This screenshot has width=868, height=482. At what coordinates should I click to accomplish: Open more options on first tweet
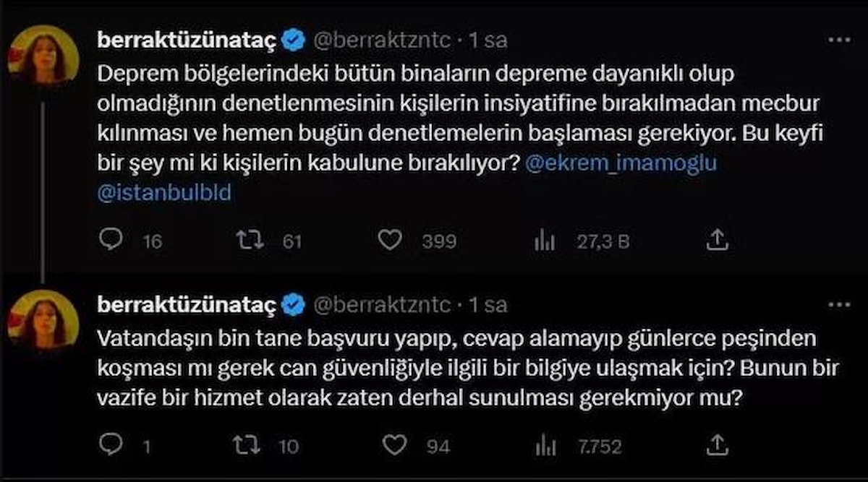coord(839,40)
